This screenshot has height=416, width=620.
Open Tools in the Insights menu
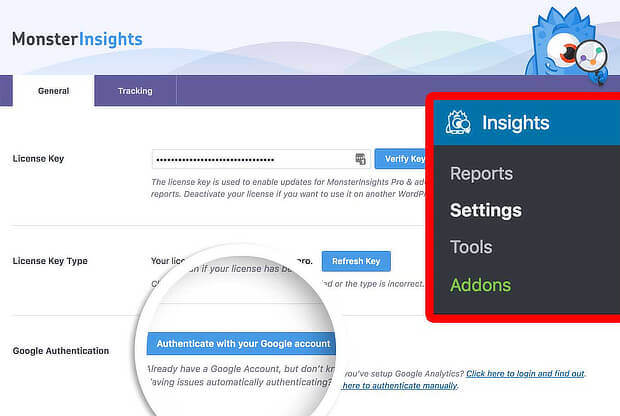(471, 247)
